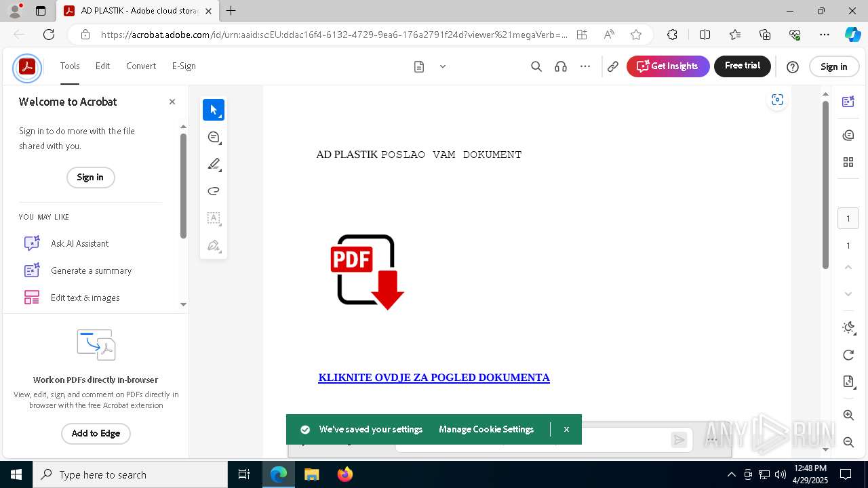Go to the previous page arrow
Image resolution: width=868 pixels, height=488 pixels.
(848, 267)
